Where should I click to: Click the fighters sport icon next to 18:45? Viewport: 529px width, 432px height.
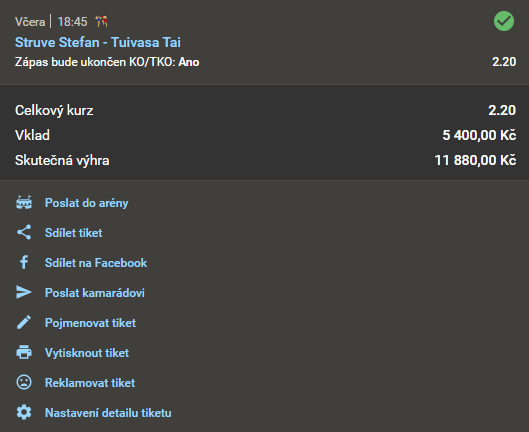[x=102, y=22]
